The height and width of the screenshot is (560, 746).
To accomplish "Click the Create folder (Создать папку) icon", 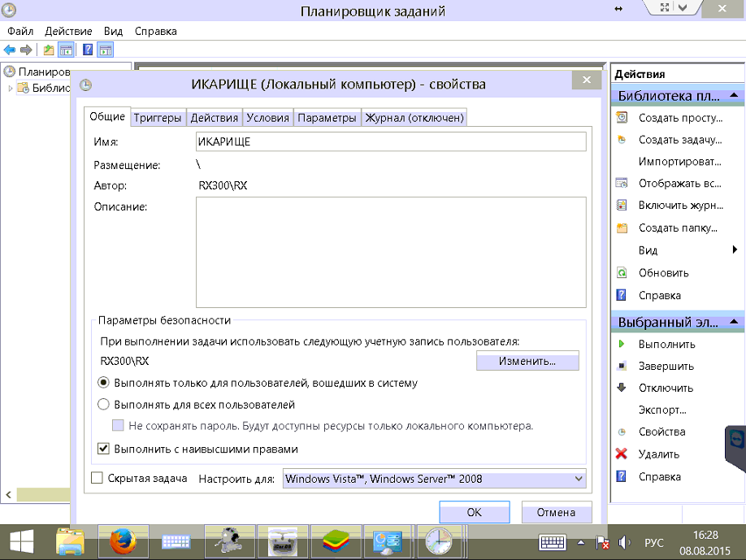I will pos(622,228).
